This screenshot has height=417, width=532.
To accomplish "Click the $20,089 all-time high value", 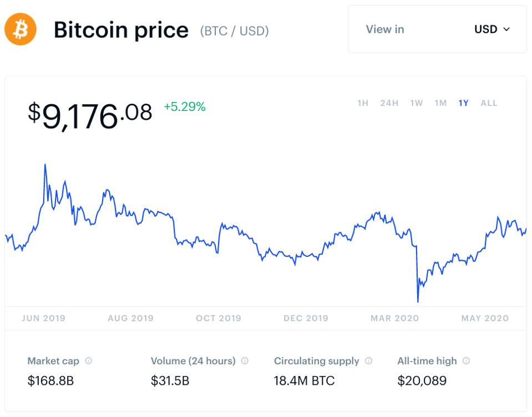I will click(422, 381).
